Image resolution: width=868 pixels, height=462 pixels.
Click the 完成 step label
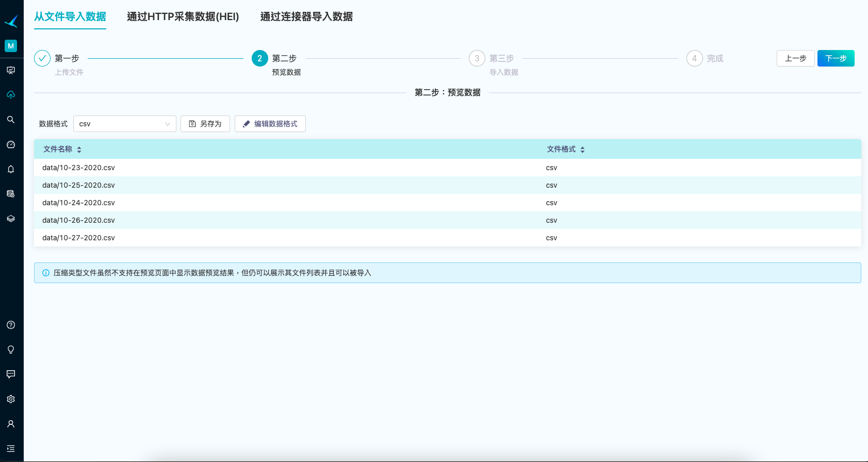click(715, 58)
